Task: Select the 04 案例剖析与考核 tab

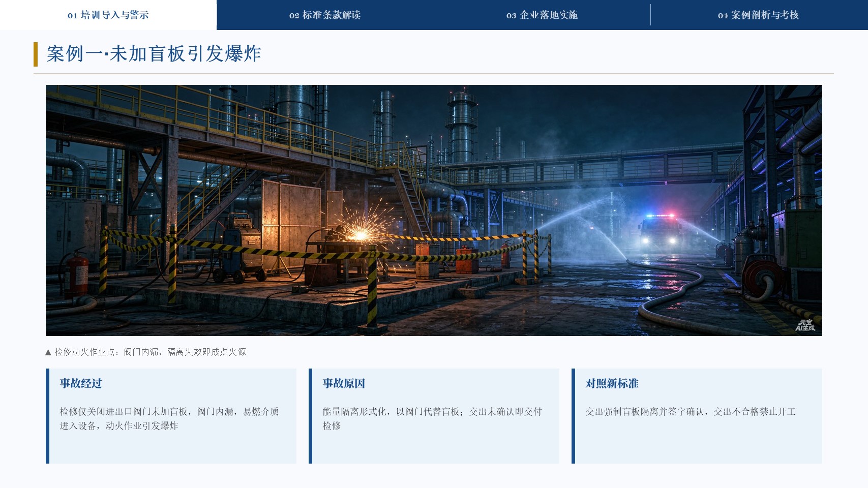Action: point(759,15)
